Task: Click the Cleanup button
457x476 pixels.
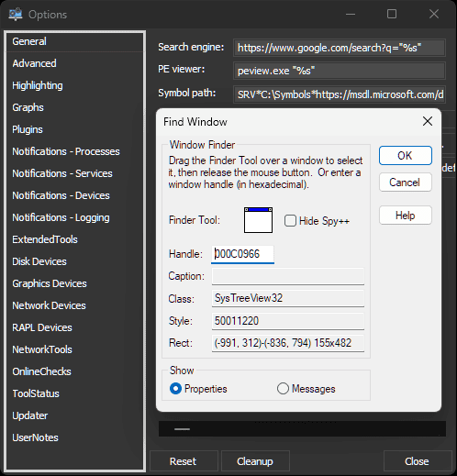Action: tap(255, 461)
